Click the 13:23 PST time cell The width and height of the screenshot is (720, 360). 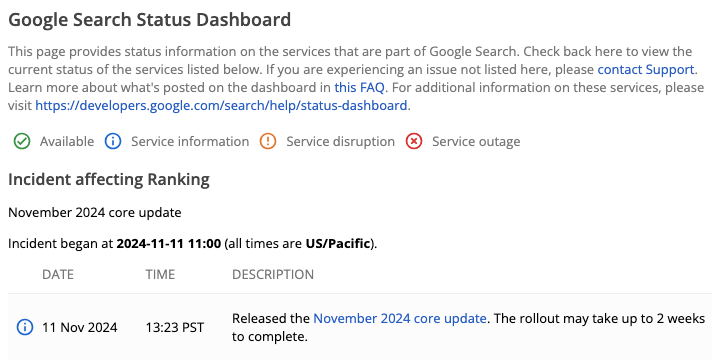coord(175,328)
